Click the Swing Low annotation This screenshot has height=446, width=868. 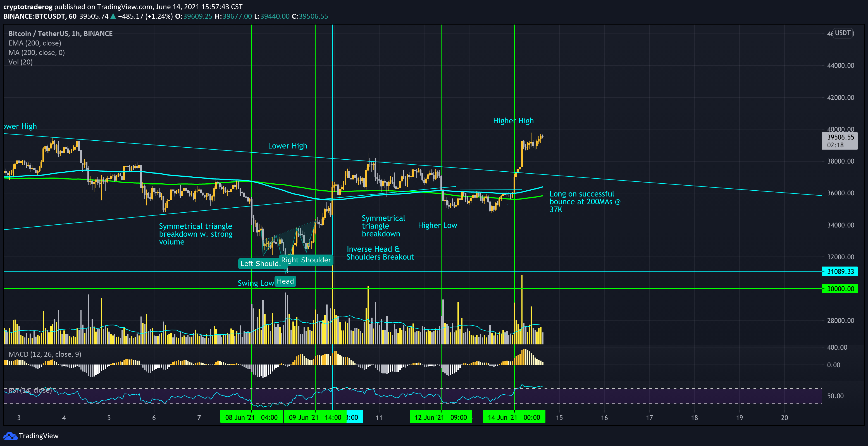[256, 283]
